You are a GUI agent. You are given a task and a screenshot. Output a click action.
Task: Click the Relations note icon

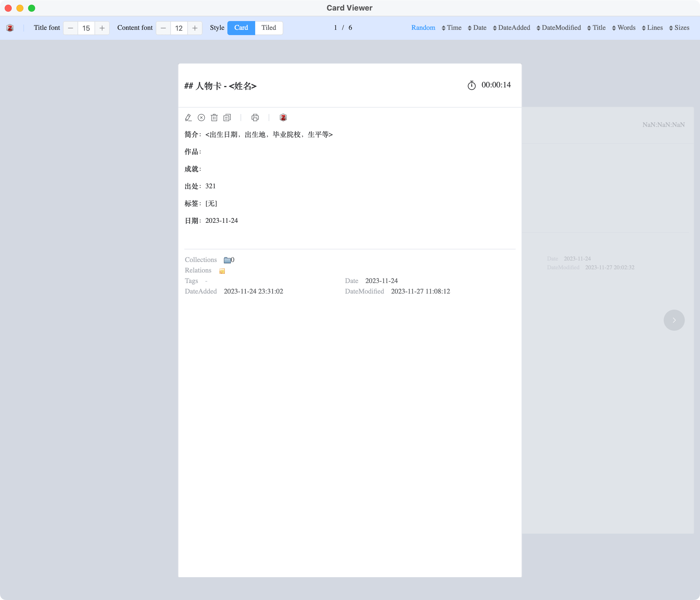pyautogui.click(x=222, y=271)
